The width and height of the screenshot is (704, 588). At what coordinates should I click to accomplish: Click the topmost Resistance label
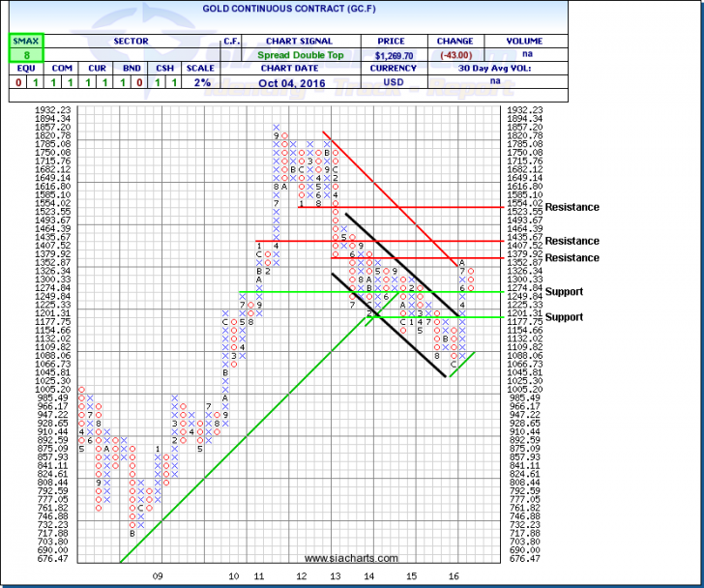coord(572,207)
